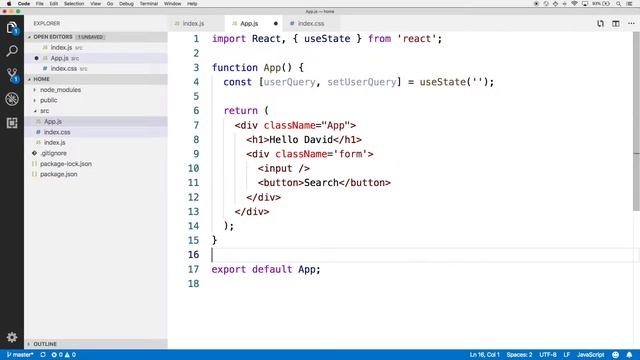Switch to the index.css editor tab
This screenshot has width=640, height=360.
pyautogui.click(x=311, y=24)
